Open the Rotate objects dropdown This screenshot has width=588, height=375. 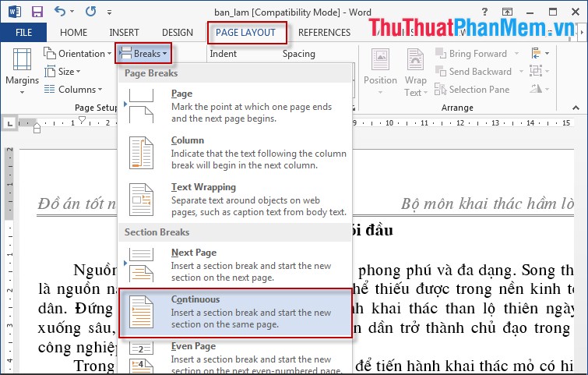[540, 89]
